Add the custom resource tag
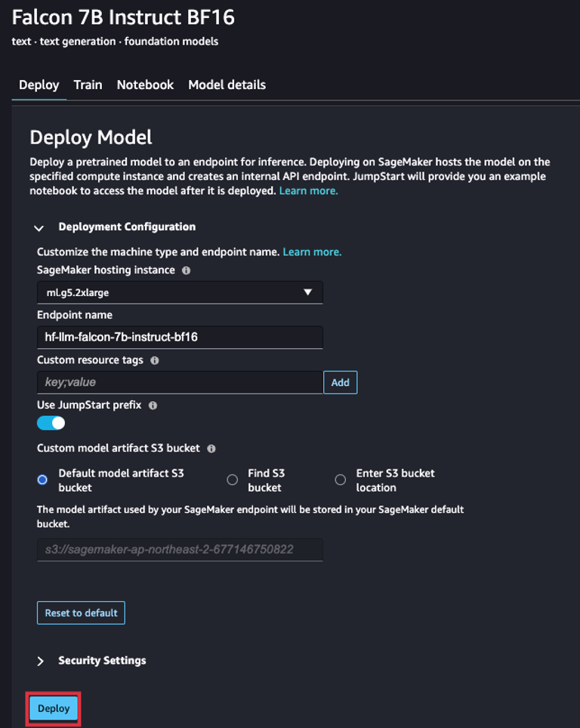This screenshot has width=580, height=728. coord(341,382)
